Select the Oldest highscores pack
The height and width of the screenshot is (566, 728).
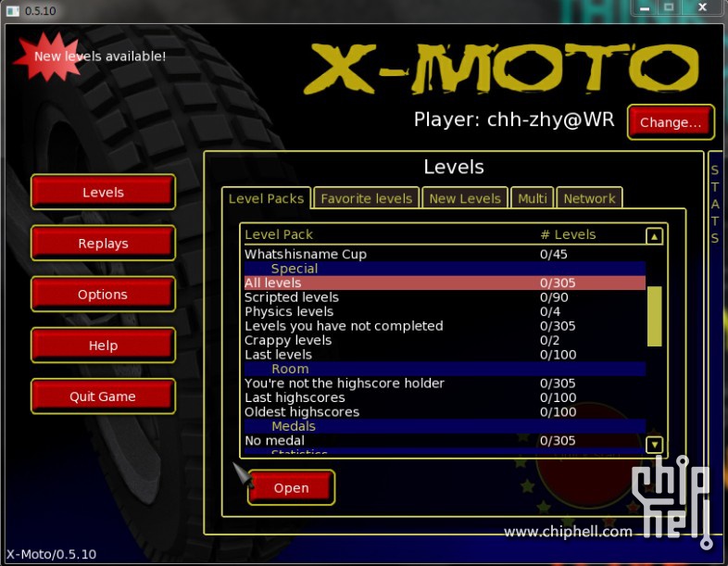445,412
